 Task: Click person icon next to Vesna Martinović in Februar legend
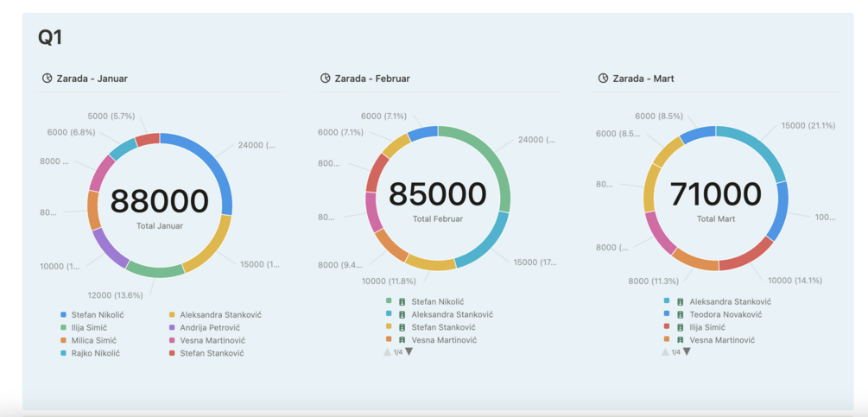pos(402,340)
